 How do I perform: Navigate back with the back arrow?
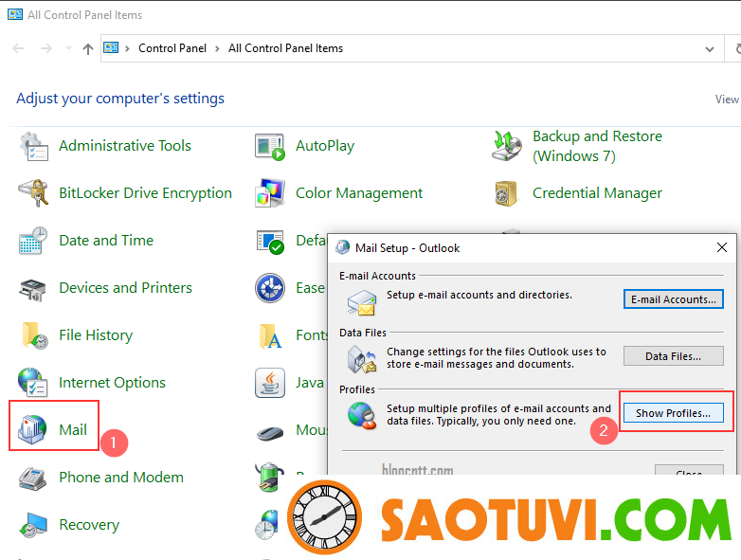18,48
